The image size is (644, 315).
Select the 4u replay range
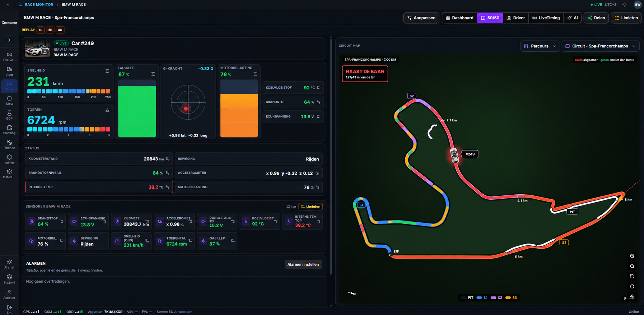60,30
